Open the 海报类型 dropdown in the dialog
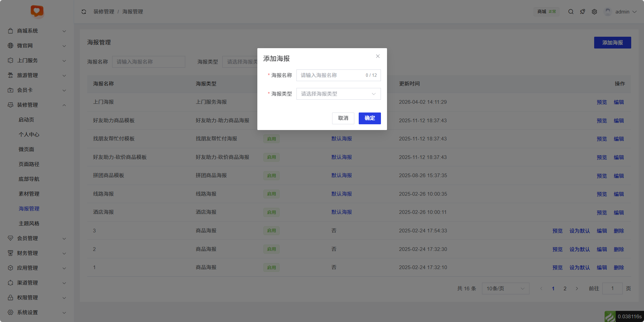Screen dimensions: 644x322 pos(338,94)
